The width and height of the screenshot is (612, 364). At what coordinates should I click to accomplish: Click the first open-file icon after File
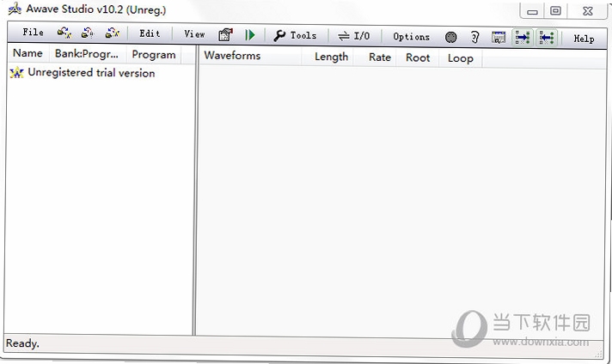(64, 33)
